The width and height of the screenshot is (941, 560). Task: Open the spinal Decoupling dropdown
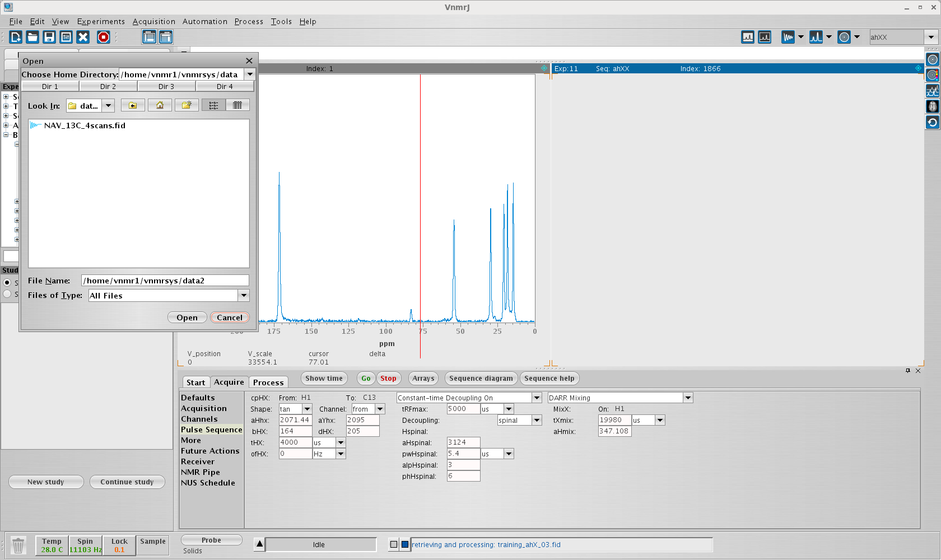(x=537, y=421)
